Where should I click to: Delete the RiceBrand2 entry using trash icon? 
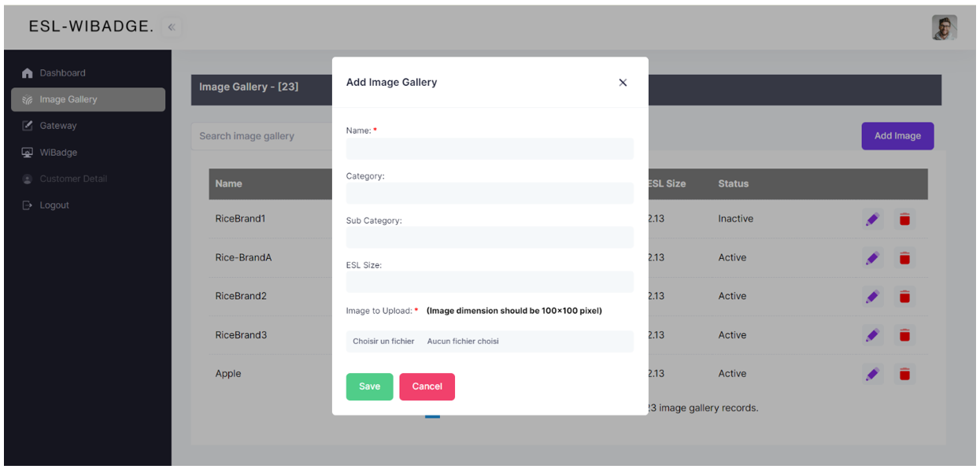pos(904,297)
